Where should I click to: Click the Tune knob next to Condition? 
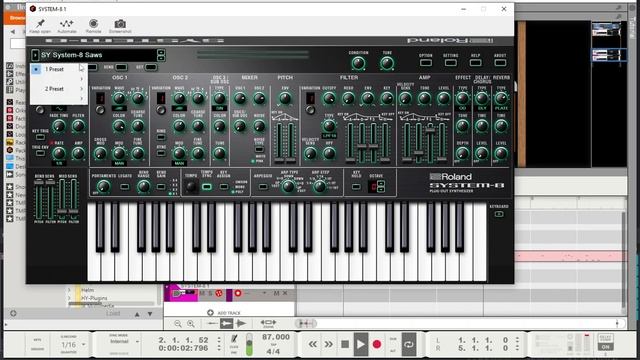tap(387, 63)
